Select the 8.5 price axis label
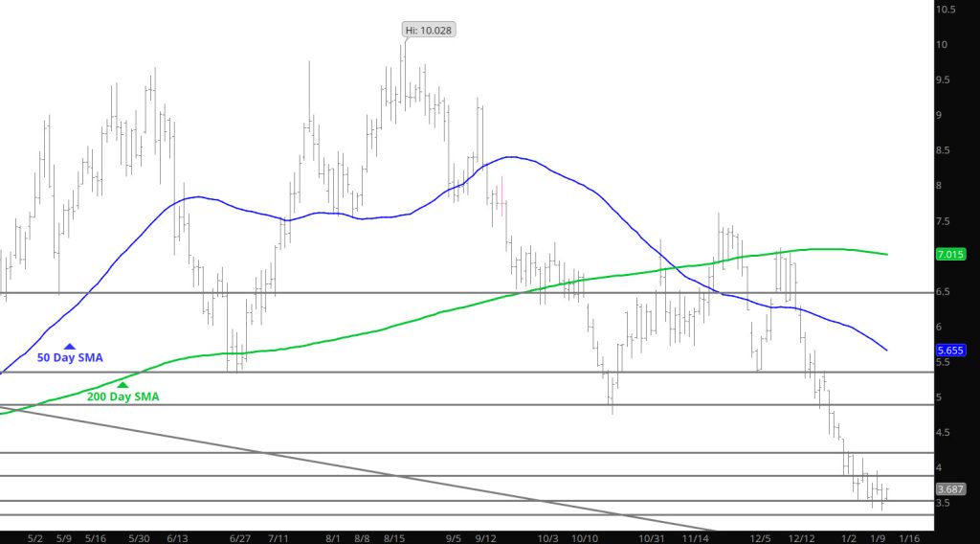Image resolution: width=980 pixels, height=544 pixels. click(x=945, y=150)
